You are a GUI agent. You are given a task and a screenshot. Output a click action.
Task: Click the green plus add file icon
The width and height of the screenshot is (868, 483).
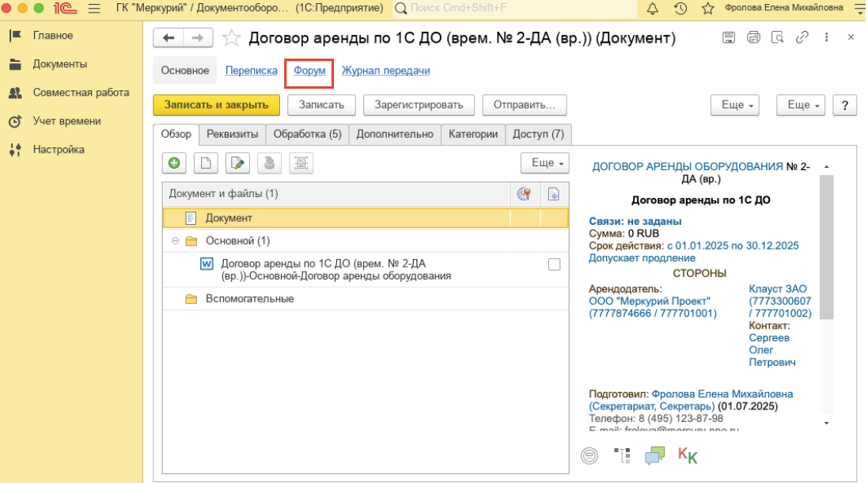pyautogui.click(x=174, y=163)
